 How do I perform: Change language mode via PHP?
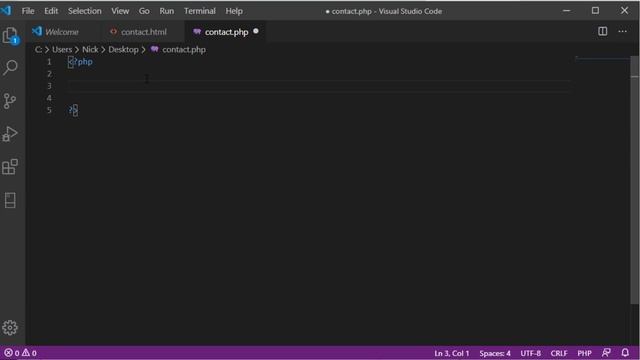tap(584, 353)
